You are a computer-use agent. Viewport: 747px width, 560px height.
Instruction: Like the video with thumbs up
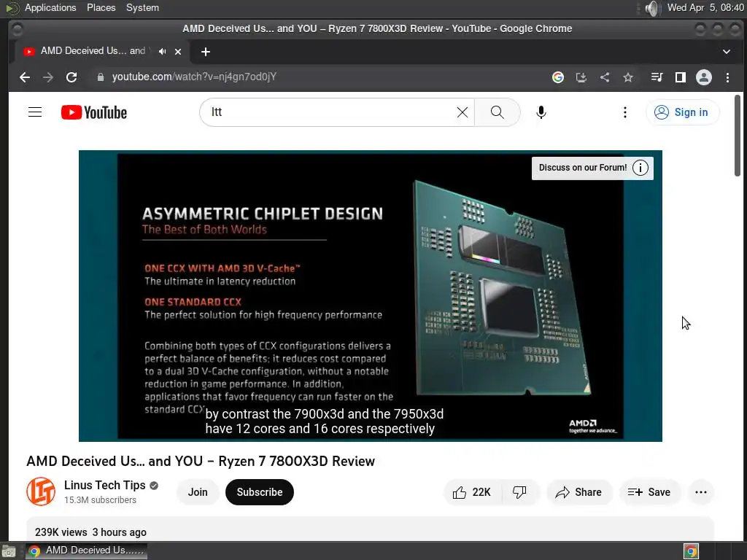[472, 492]
